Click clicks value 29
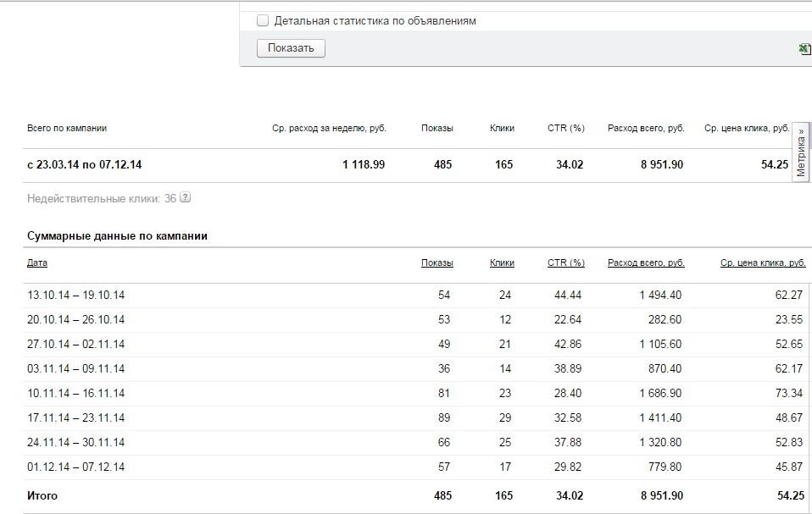Image resolution: width=812 pixels, height=514 pixels. (505, 417)
